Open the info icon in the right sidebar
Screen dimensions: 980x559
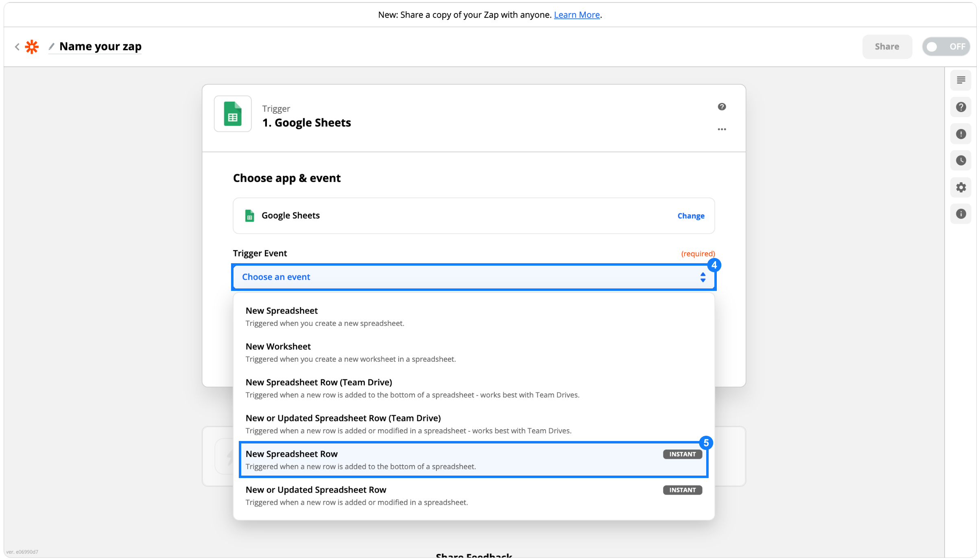[x=961, y=214]
